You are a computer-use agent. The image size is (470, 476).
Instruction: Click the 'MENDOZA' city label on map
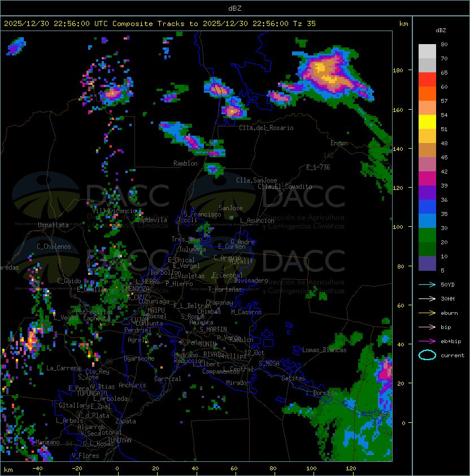point(137,289)
